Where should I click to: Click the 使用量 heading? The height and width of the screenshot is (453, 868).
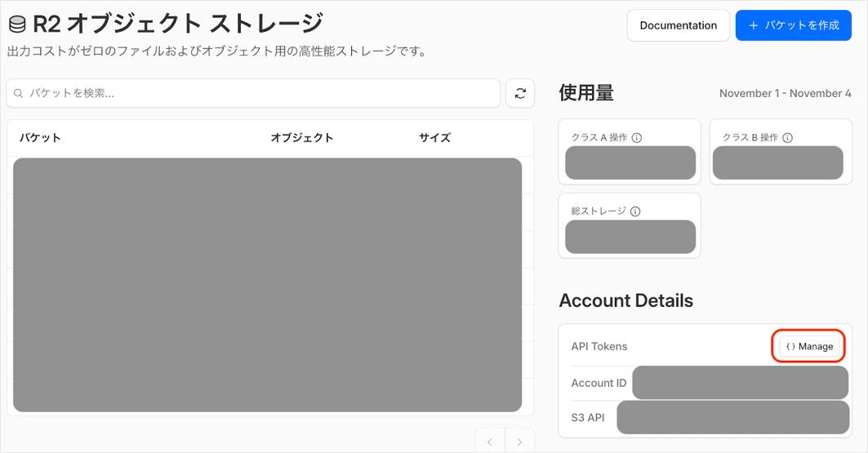click(x=586, y=93)
